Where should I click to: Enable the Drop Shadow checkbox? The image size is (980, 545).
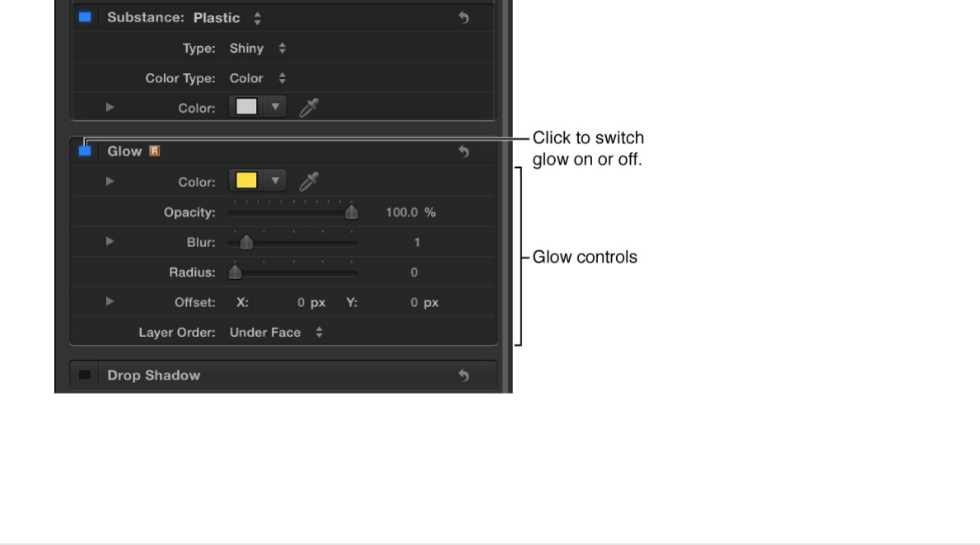85,375
